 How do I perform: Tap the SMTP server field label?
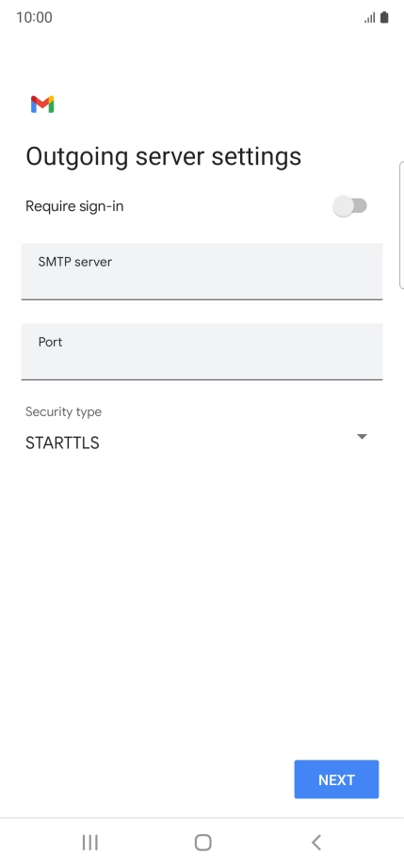tap(74, 262)
